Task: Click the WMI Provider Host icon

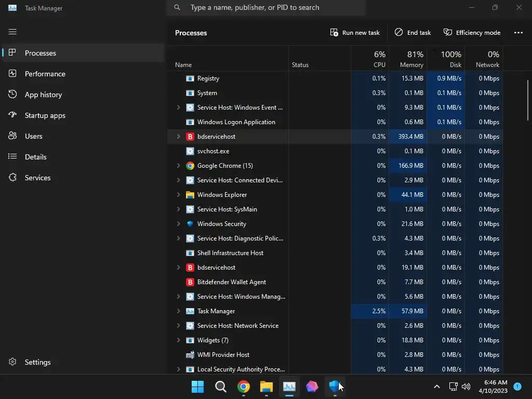Action: point(190,355)
